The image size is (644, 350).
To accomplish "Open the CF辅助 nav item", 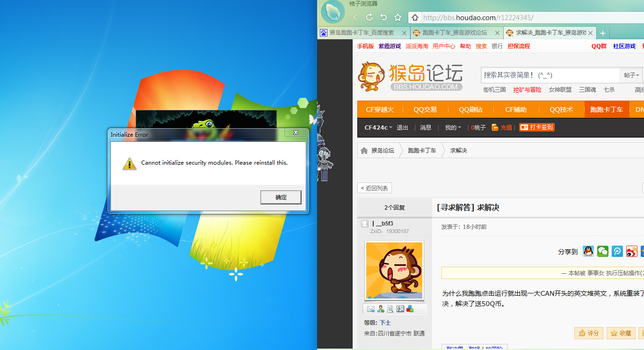I will coord(516,109).
